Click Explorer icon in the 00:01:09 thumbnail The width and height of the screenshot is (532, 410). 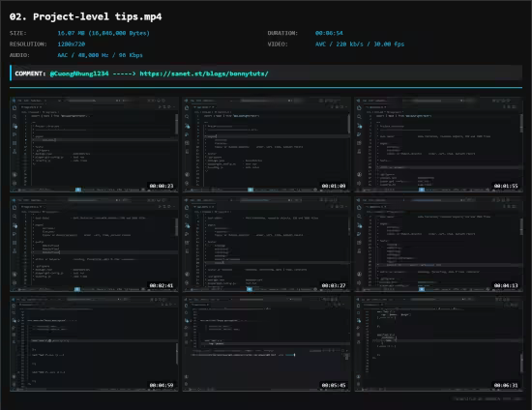pyautogui.click(x=187, y=108)
